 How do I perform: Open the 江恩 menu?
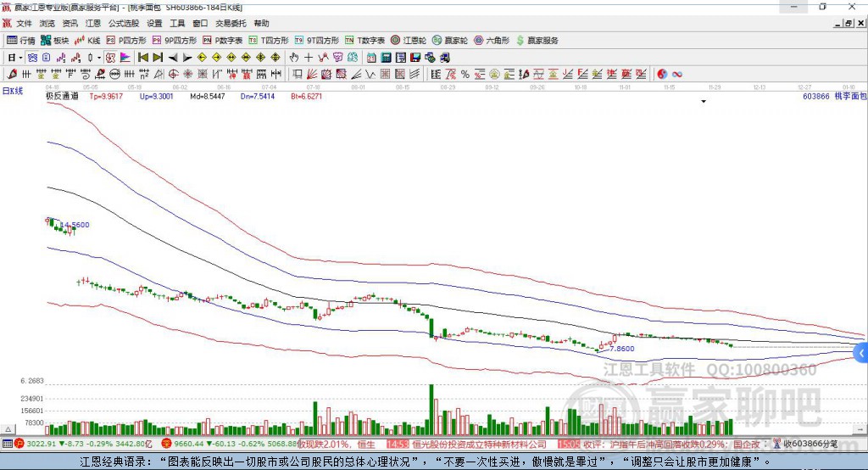(x=93, y=23)
